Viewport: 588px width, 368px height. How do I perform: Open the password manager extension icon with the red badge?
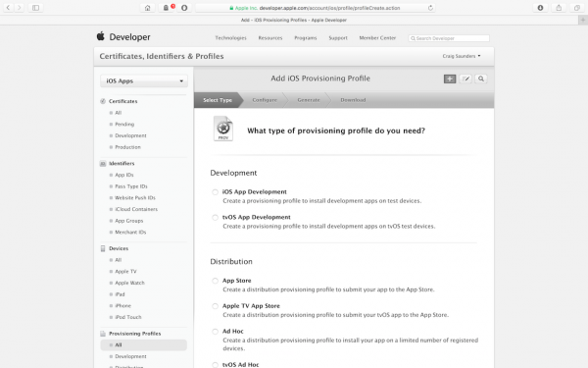click(167, 8)
